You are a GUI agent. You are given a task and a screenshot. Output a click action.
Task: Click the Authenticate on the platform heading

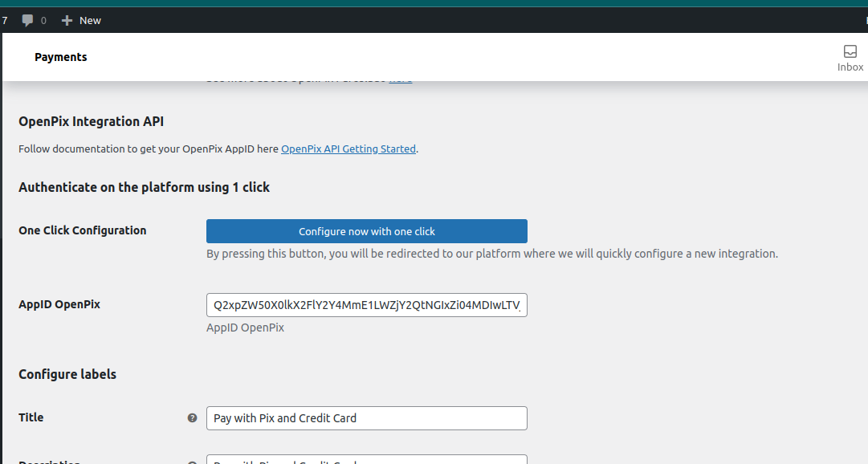click(x=143, y=187)
